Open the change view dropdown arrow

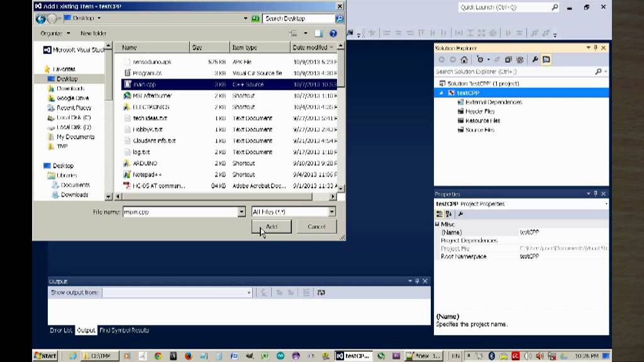click(306, 33)
